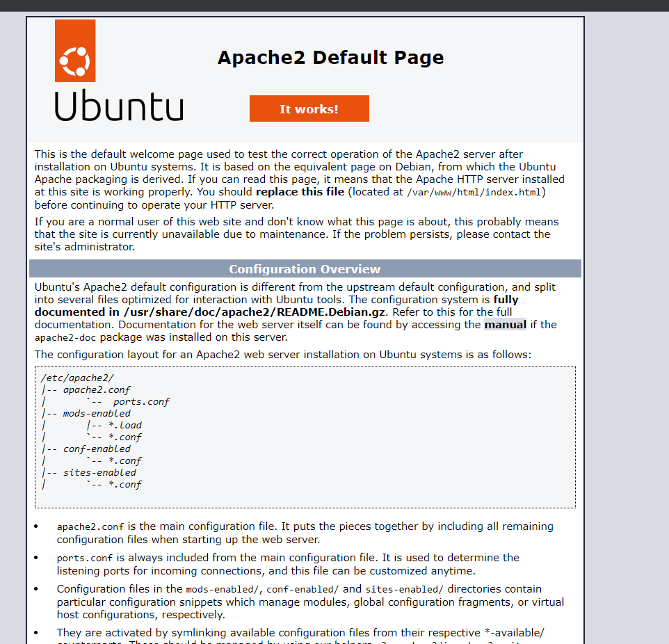Click '*.load' in the config tree
The image size is (669, 644).
124,426
